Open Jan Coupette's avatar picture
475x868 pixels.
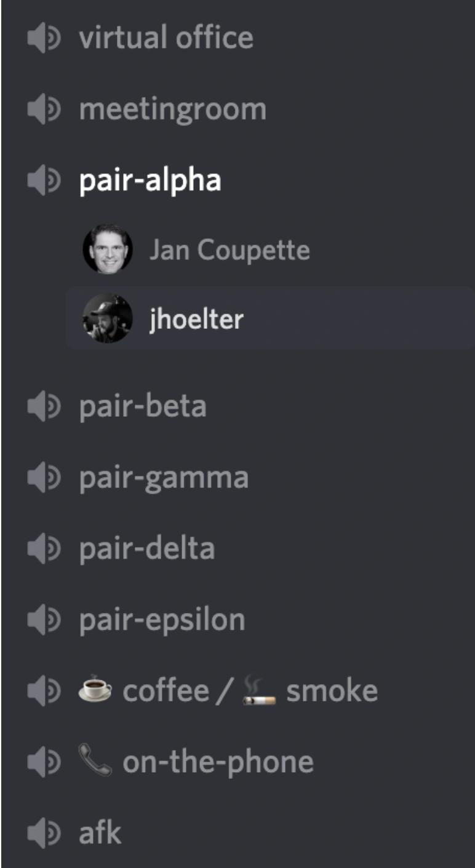click(x=108, y=249)
